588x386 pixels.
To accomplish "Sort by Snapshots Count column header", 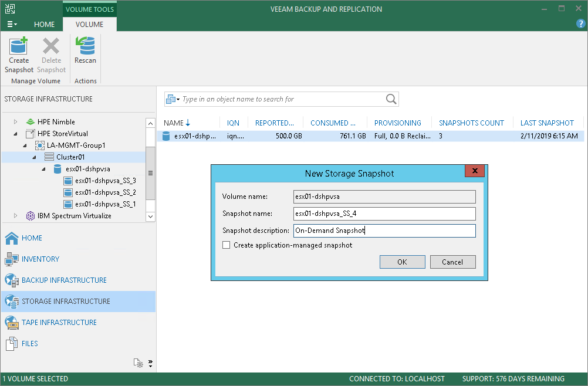I will [471, 123].
